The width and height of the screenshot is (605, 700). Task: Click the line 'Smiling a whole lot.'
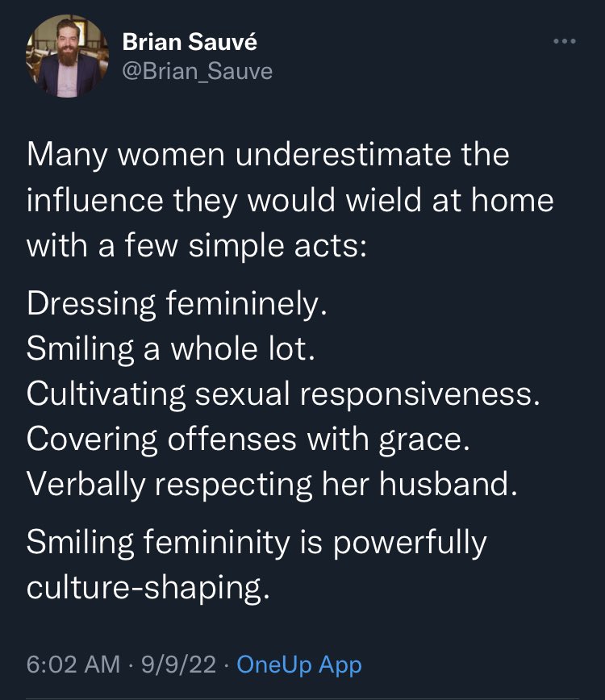point(170,349)
